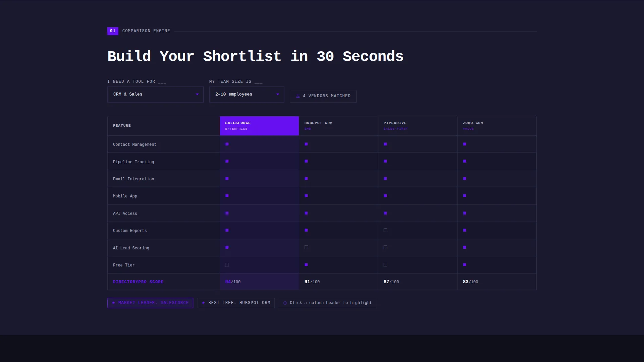Click the Mobile App feature label
644x362 pixels.
click(125, 196)
